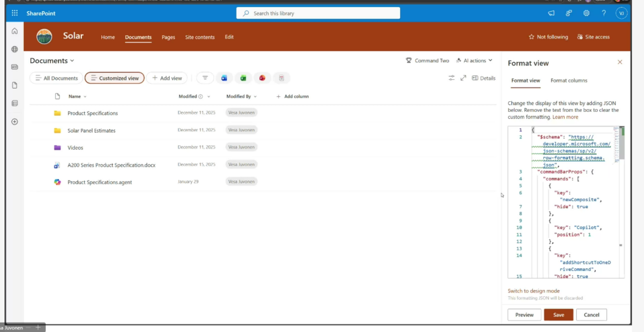Viewport: 644px width, 332px height.
Task: Click the Settings gear icon in header
Action: tap(586, 13)
